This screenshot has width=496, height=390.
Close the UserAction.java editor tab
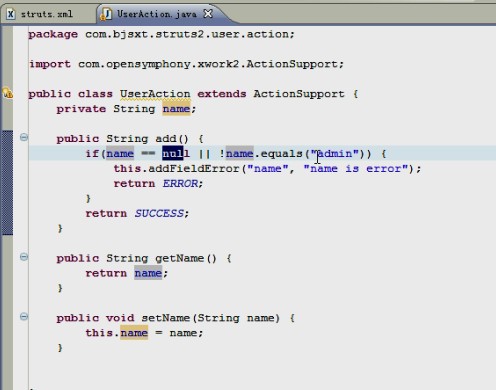tap(208, 14)
